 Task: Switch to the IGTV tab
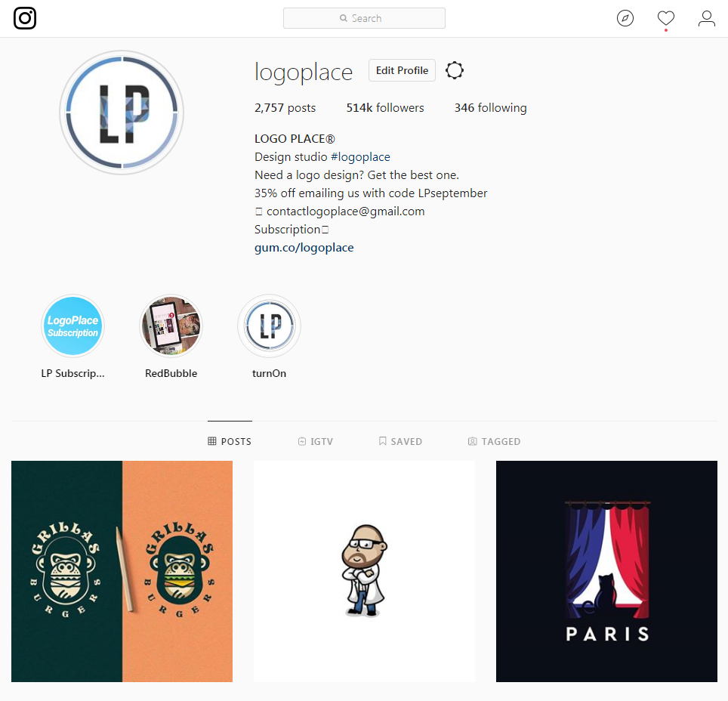coord(315,441)
